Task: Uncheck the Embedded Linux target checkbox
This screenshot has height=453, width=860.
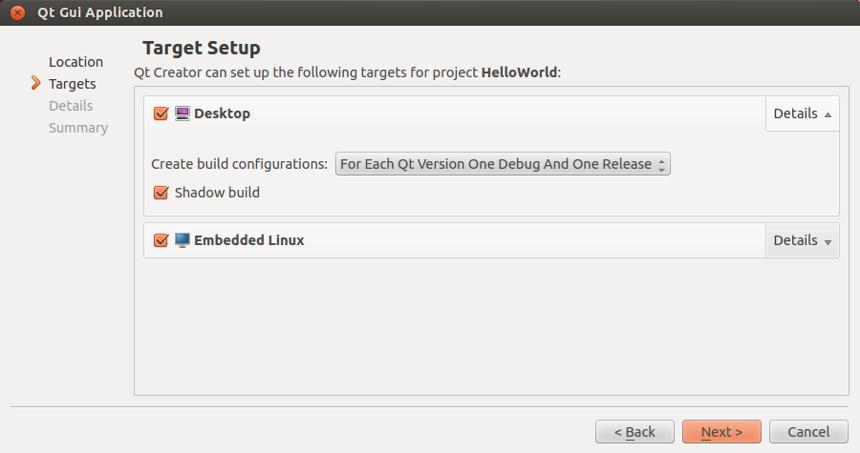Action: point(161,240)
